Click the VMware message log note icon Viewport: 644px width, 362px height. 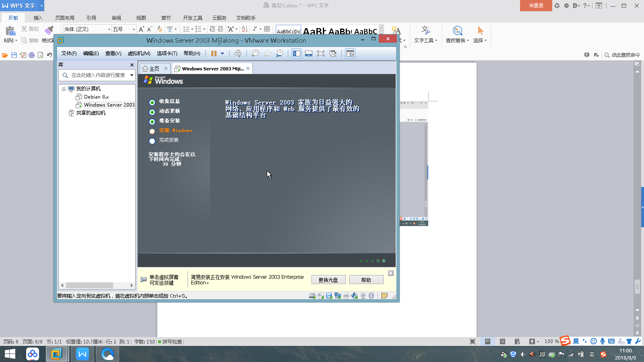[384, 296]
